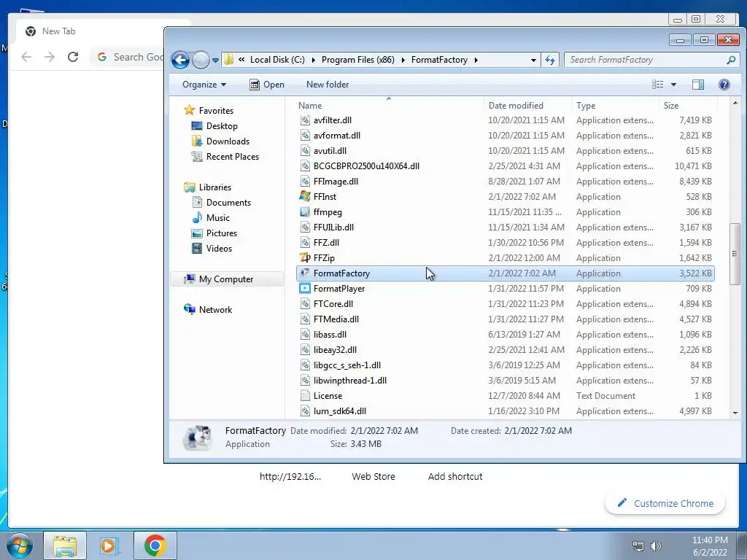The height and width of the screenshot is (560, 747).
Task: Select the FTCore.dll file
Action: pyautogui.click(x=333, y=304)
